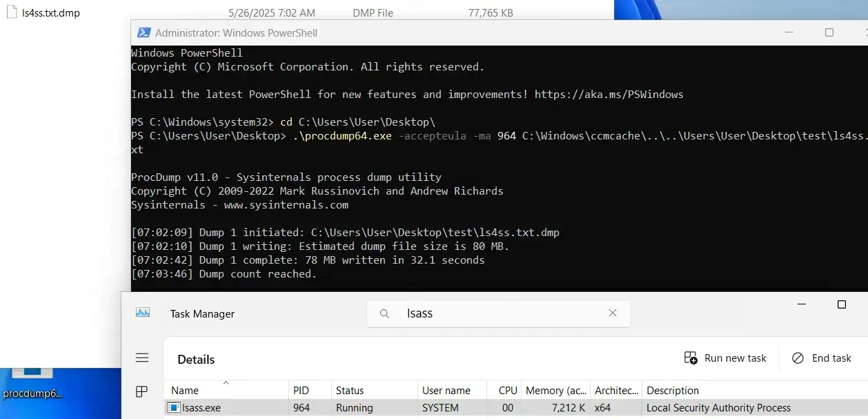
Task: Click the plus icon next to Run new task
Action: (x=690, y=358)
